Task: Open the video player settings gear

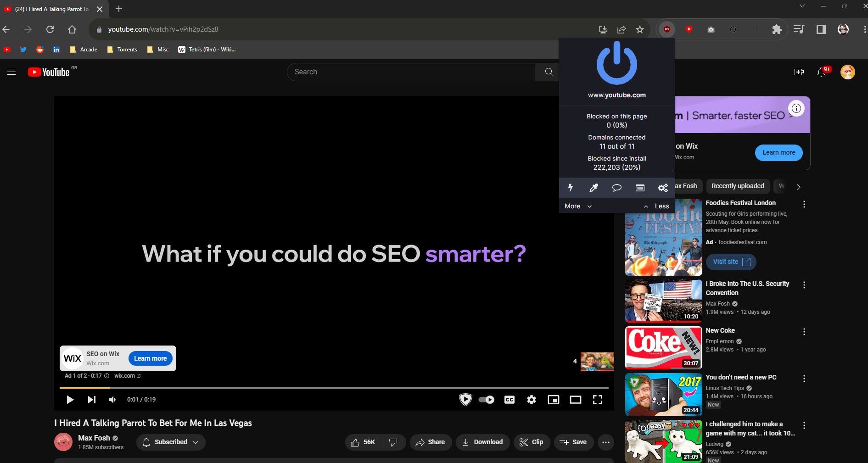Action: tap(532, 400)
